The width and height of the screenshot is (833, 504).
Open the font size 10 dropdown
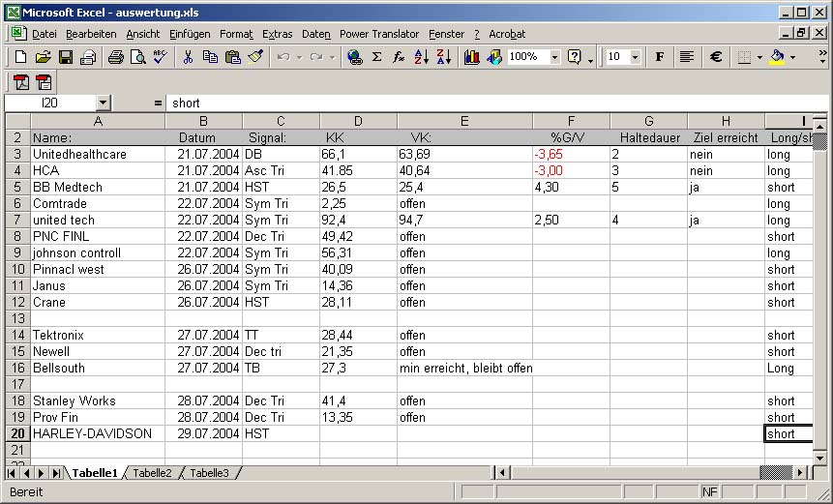point(635,57)
